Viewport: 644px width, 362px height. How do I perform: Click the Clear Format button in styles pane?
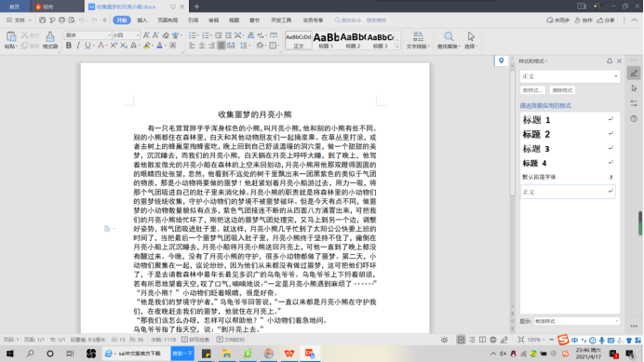point(562,90)
